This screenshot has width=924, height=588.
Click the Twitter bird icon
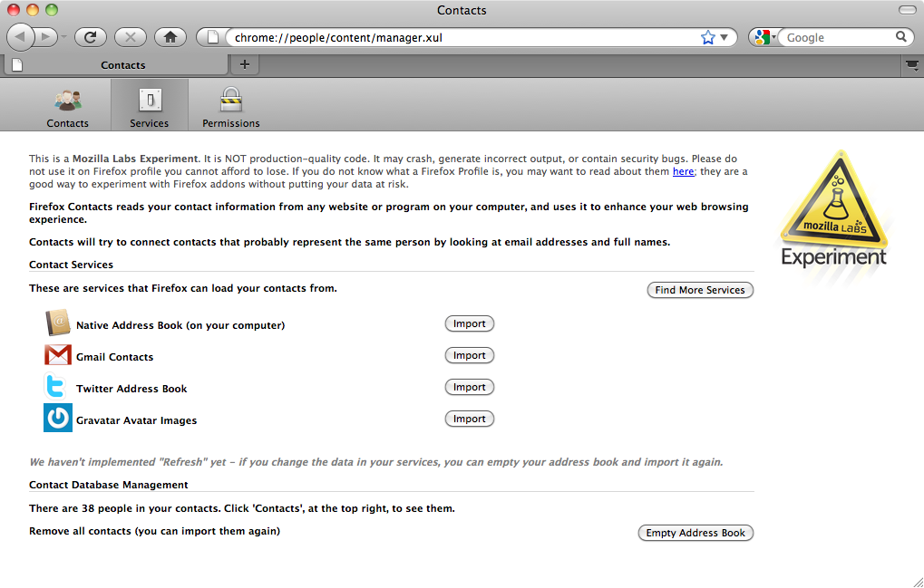coord(57,387)
